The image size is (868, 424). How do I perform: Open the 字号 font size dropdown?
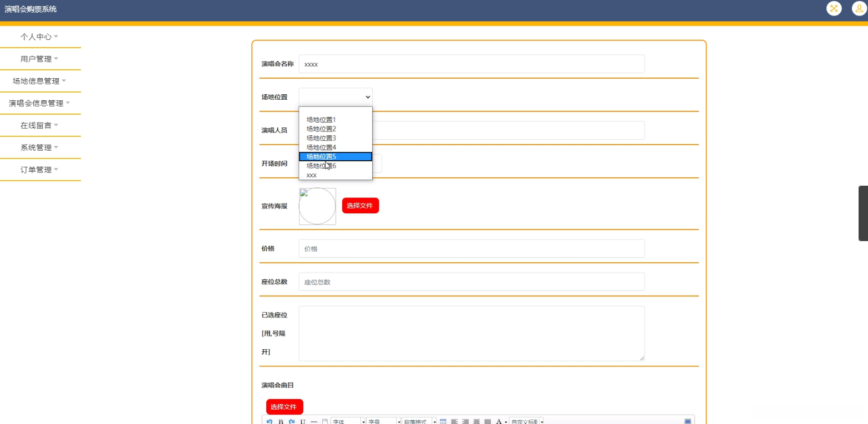coord(383,422)
